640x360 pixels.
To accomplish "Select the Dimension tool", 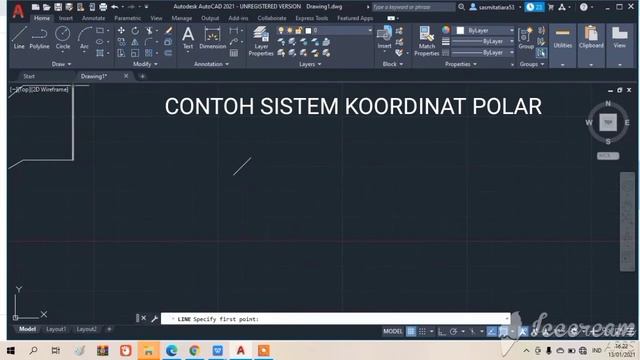I will pyautogui.click(x=212, y=38).
